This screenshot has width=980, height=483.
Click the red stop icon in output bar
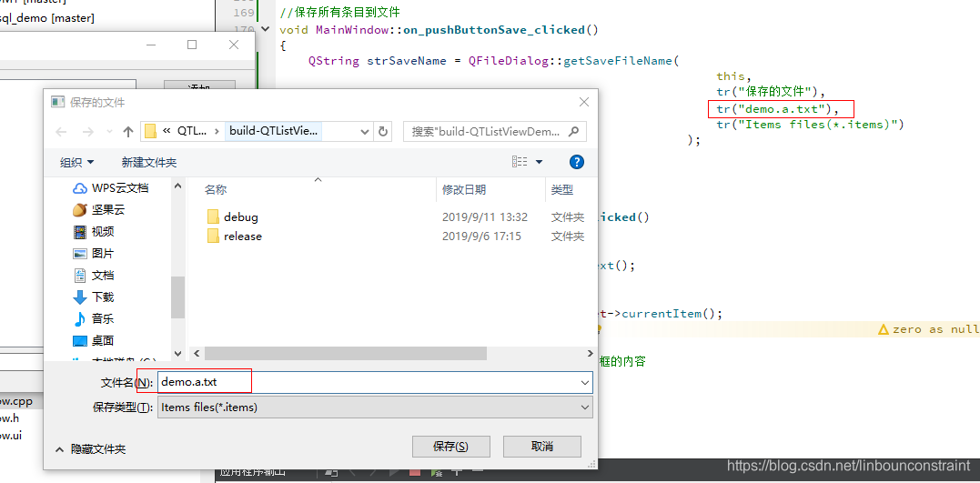[414, 472]
